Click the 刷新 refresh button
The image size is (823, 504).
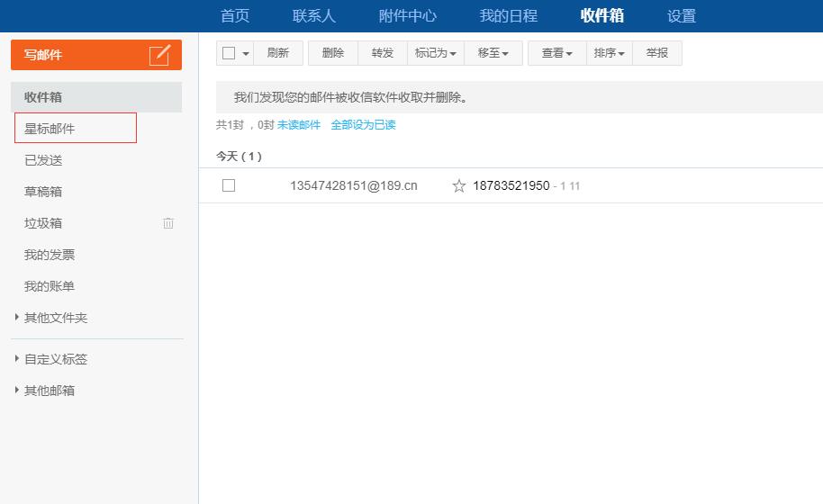277,53
